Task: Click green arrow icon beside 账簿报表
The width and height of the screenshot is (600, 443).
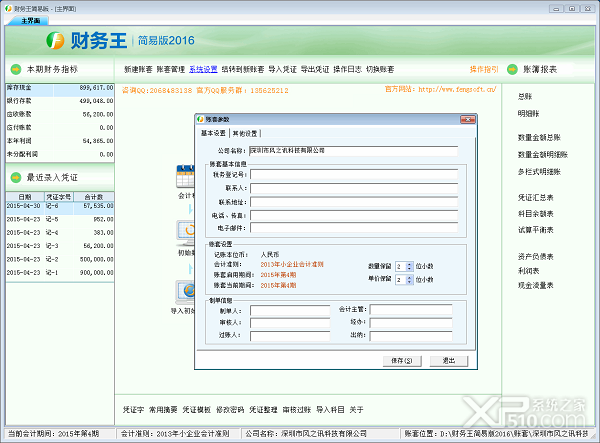Action: 512,69
